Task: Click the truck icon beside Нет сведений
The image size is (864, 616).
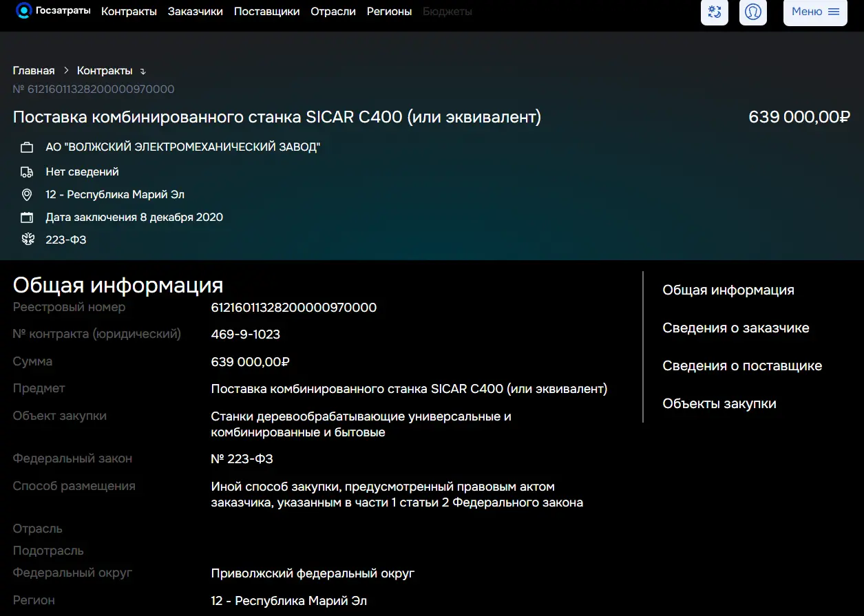Action: (27, 172)
